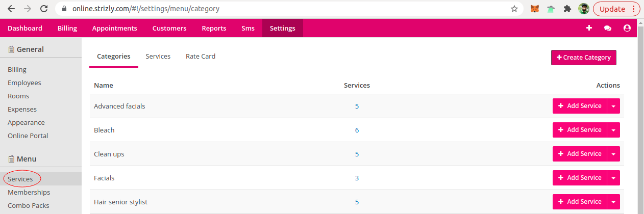644x214 pixels.
Task: Add Service to Clean ups category
Action: pos(580,154)
